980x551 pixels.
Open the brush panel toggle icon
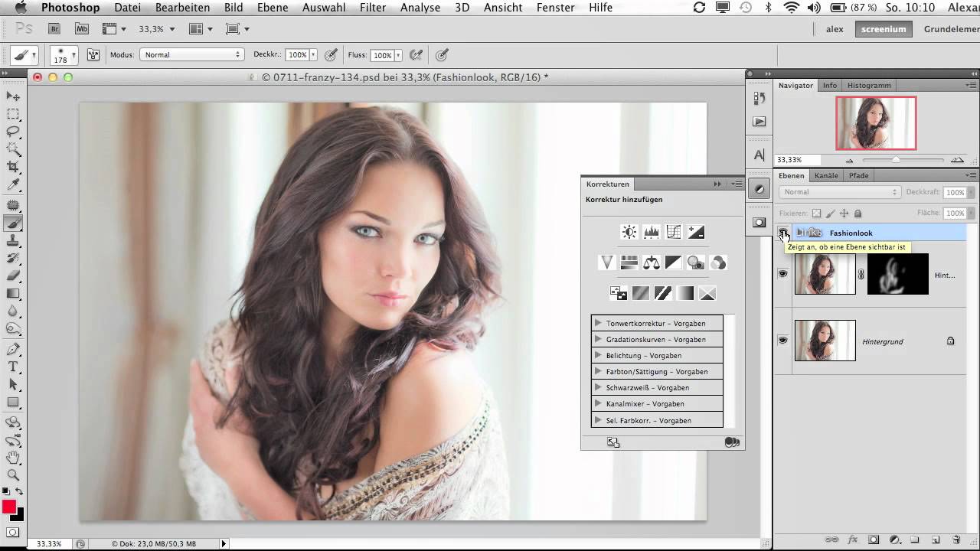[93, 55]
